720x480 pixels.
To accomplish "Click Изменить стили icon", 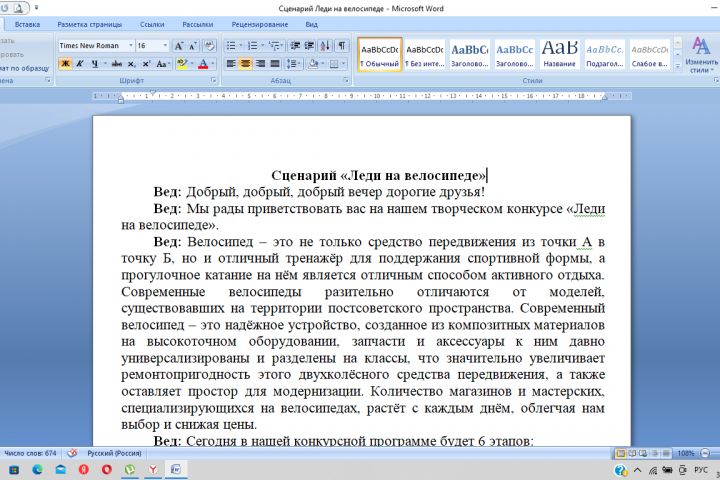I will click(701, 55).
